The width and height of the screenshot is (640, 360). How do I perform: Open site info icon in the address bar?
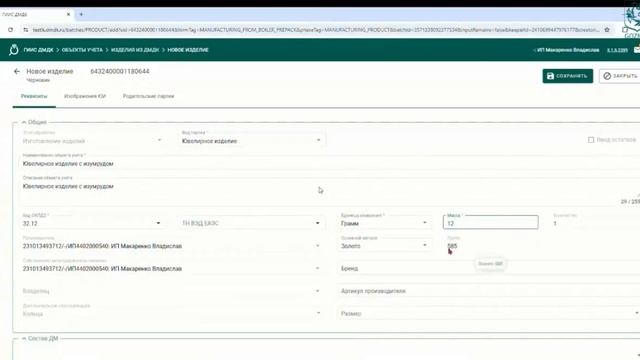point(26,30)
